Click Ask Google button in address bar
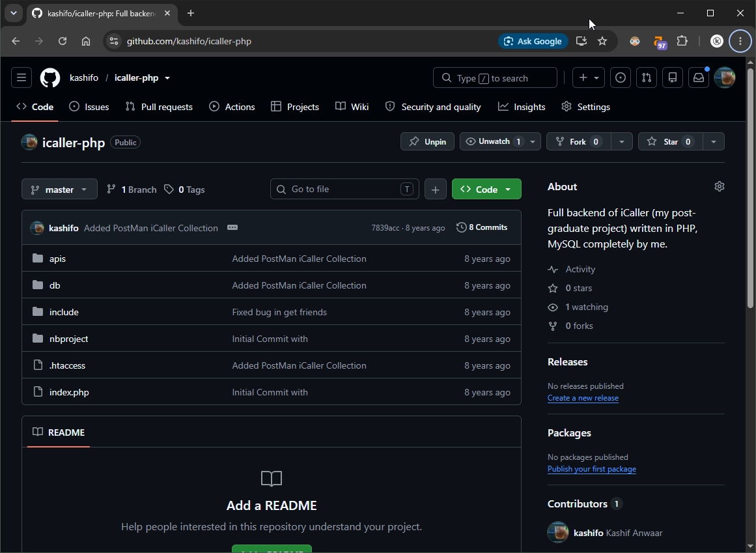 (533, 41)
